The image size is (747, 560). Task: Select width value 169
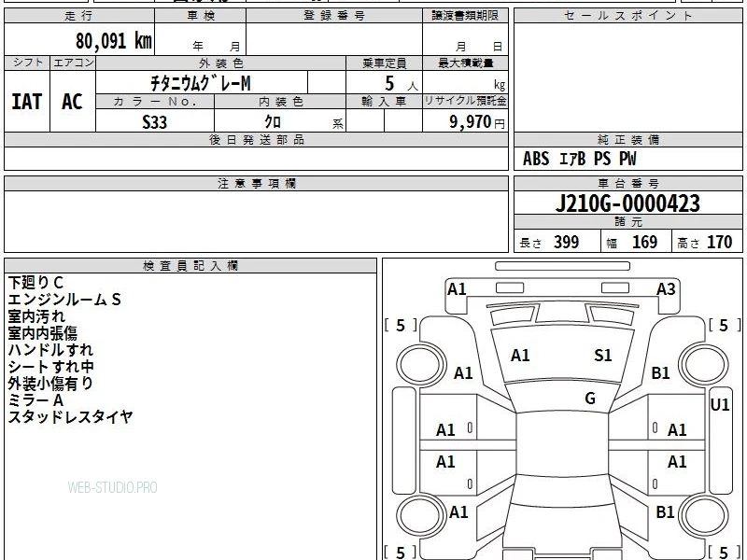[x=644, y=242]
